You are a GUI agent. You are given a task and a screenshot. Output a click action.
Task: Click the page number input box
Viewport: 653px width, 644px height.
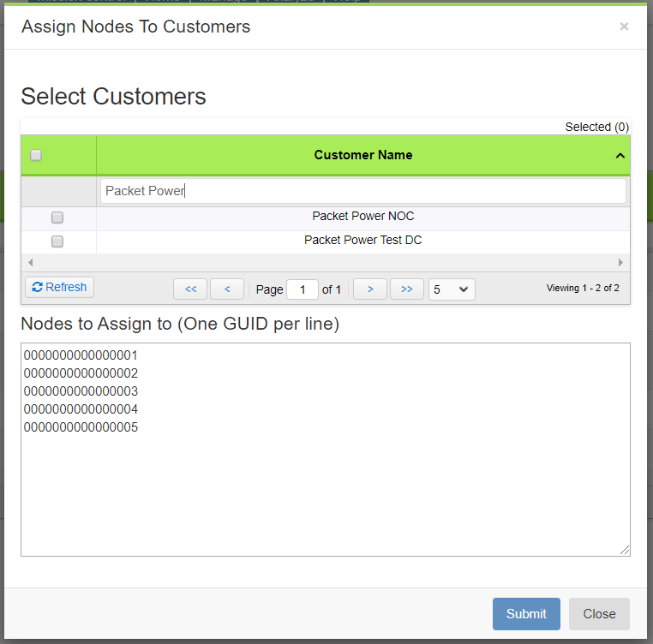tap(303, 289)
